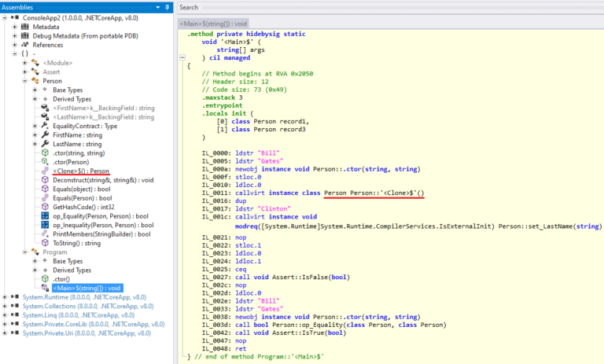Collapse the Program class node
This screenshot has width=604, height=364.
[x=24, y=252]
